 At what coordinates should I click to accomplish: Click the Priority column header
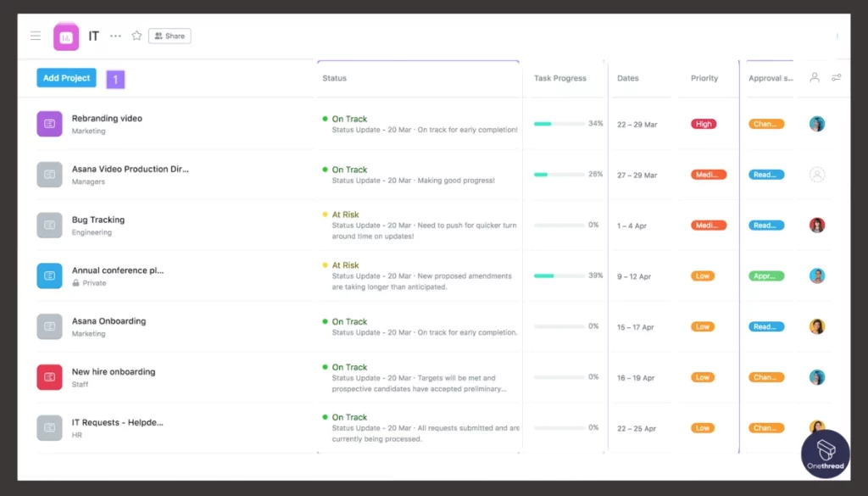(x=704, y=78)
